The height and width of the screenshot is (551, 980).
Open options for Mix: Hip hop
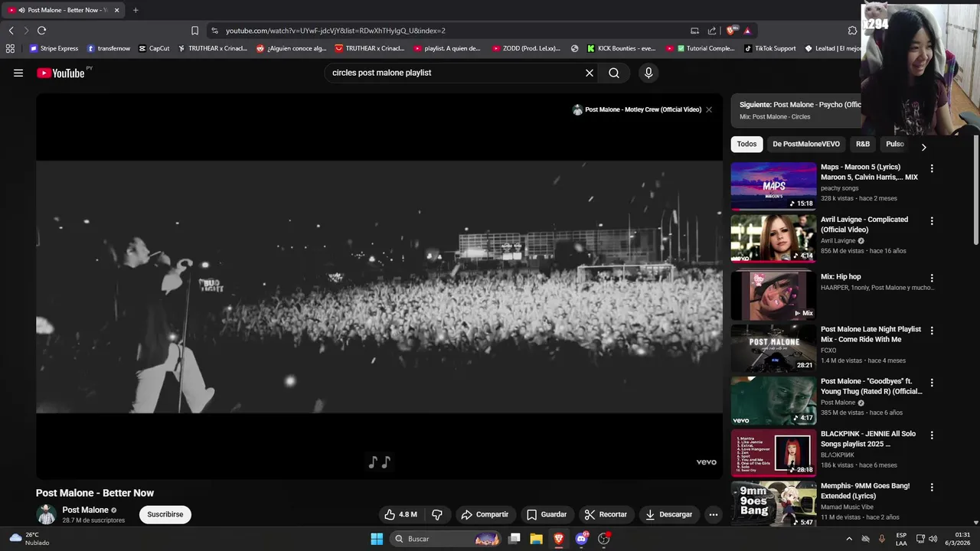(932, 279)
